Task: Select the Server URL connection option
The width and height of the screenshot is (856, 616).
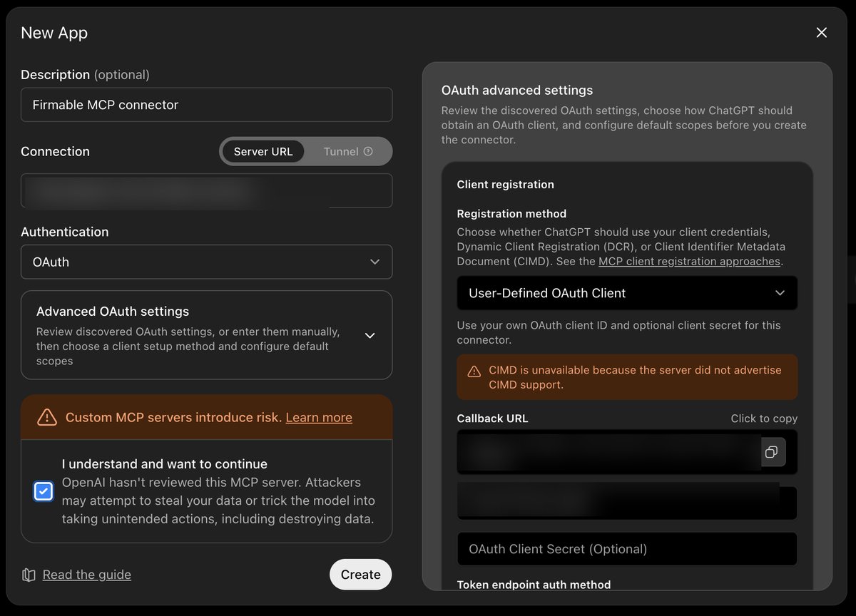Action: click(263, 151)
